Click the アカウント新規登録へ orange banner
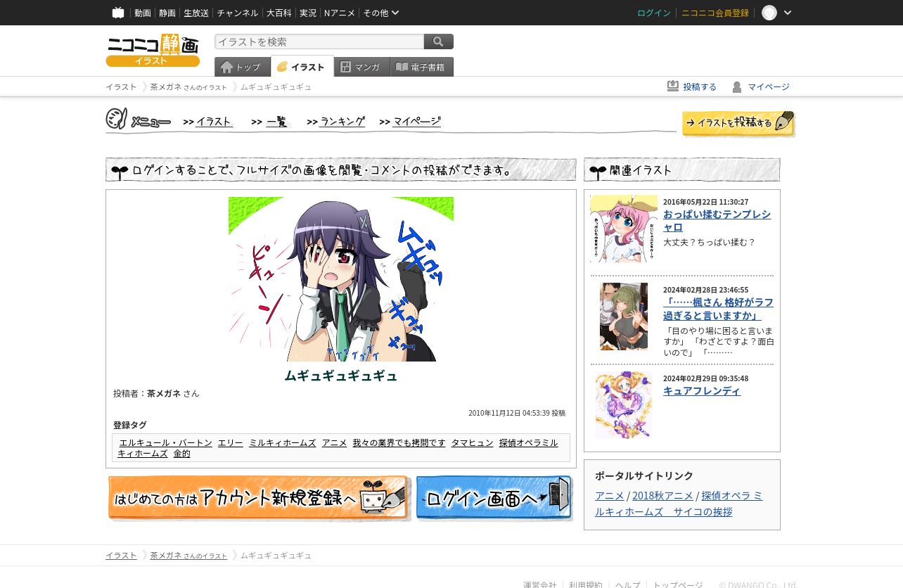 (259, 499)
